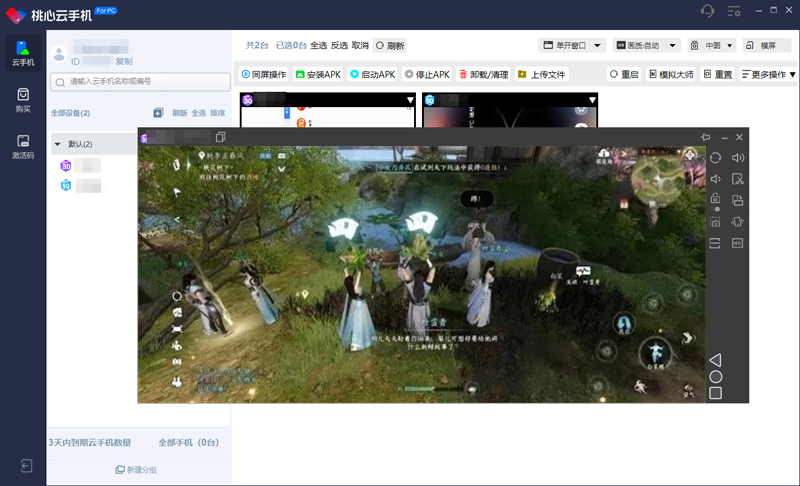Screen dimensions: 800x486
Task: Click the duplicate window icon in phone title bar
Action: (x=220, y=137)
